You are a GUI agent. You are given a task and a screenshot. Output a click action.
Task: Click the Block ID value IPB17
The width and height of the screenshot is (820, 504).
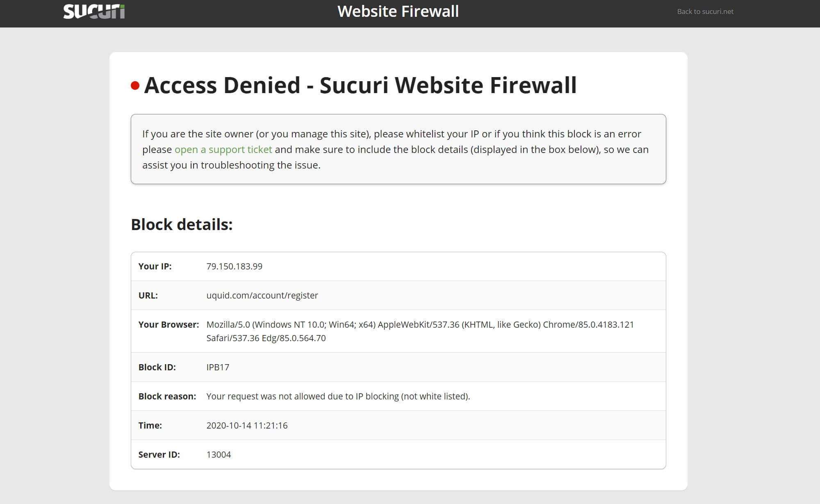218,367
